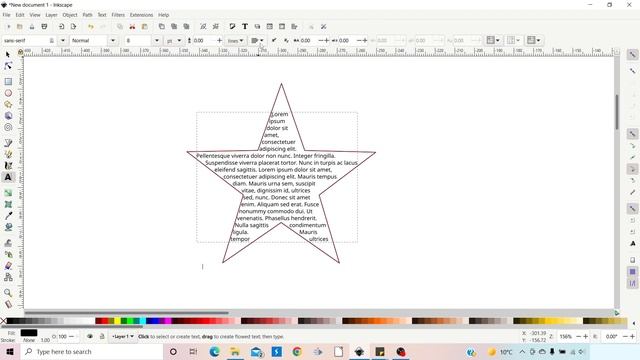Open font size dropdown arrow
Image resolution: width=640 pixels, height=360 pixels.
(x=157, y=40)
